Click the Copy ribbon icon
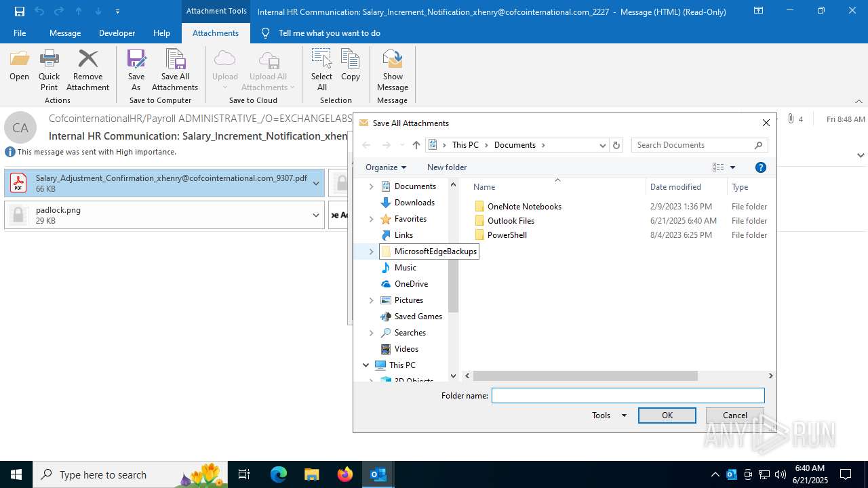The image size is (868, 488). 351,59
